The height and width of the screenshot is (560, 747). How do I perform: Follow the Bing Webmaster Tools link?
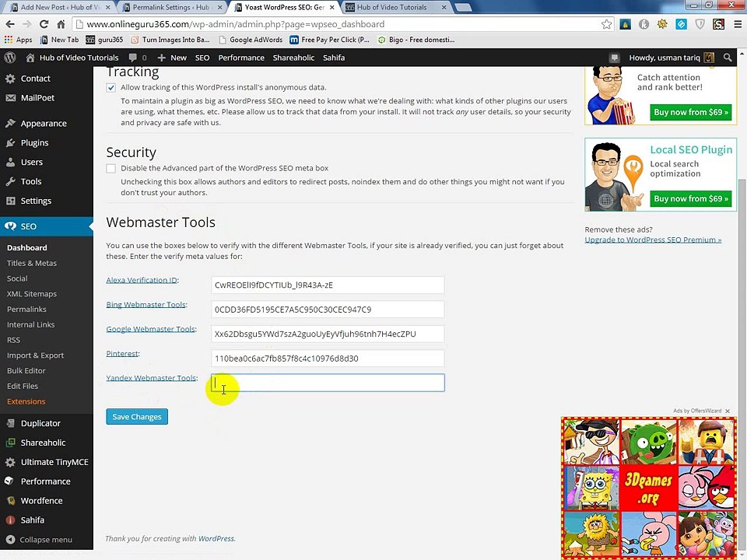coord(146,305)
